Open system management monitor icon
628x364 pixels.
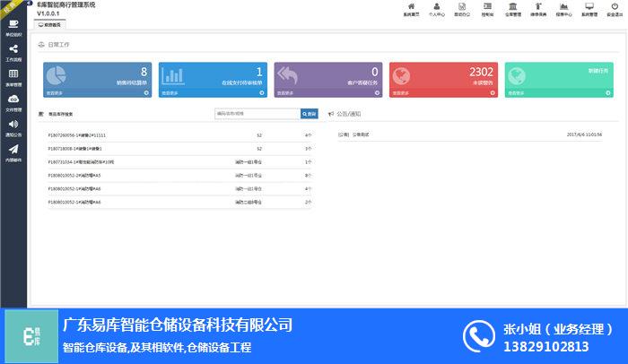pos(589,6)
